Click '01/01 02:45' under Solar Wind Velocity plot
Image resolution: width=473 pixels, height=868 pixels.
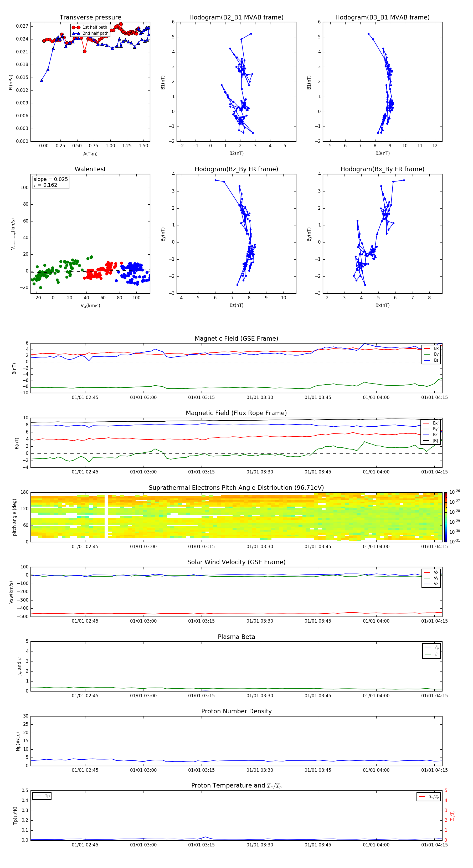(x=85, y=621)
